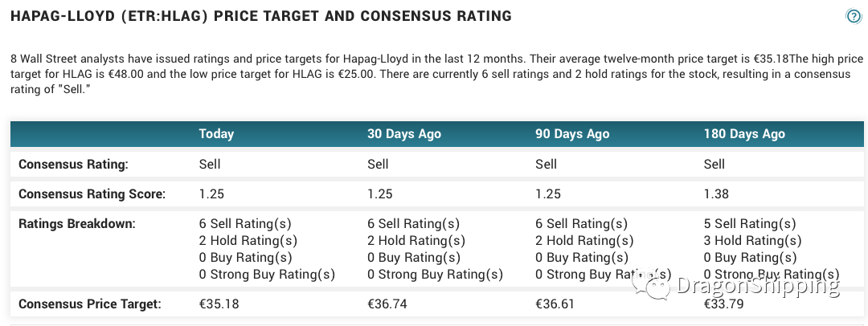Click the Hapag-Lloyd price target heading
The width and height of the screenshot is (868, 326).
(260, 16)
